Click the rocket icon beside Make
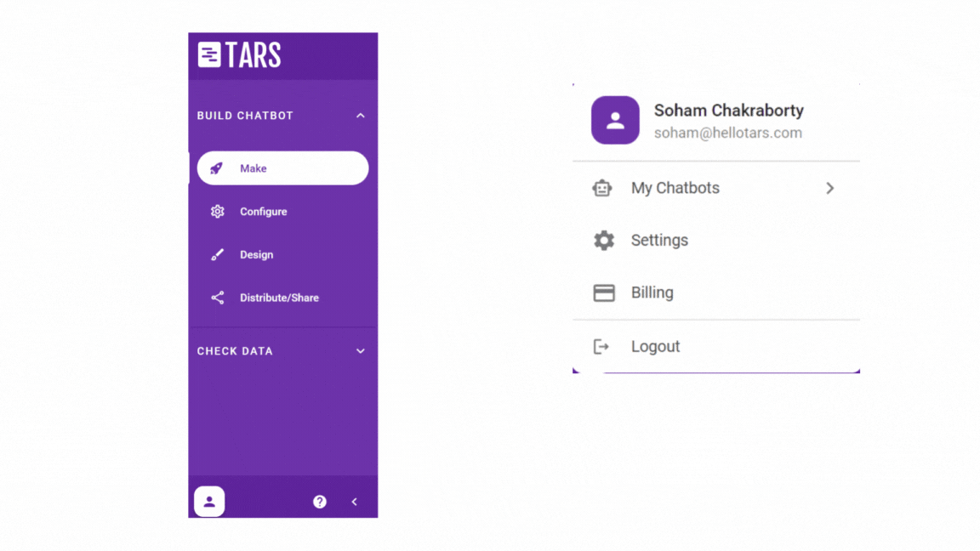The width and height of the screenshot is (980, 551). [x=217, y=168]
